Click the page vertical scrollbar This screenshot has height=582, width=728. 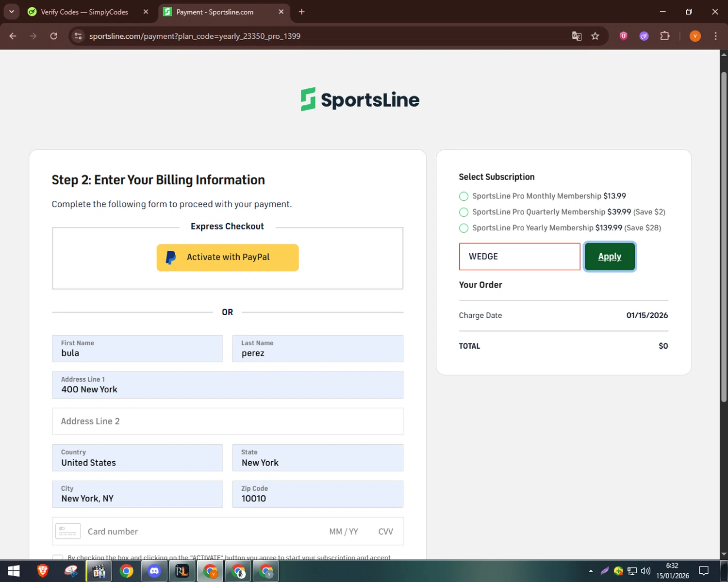click(x=724, y=237)
